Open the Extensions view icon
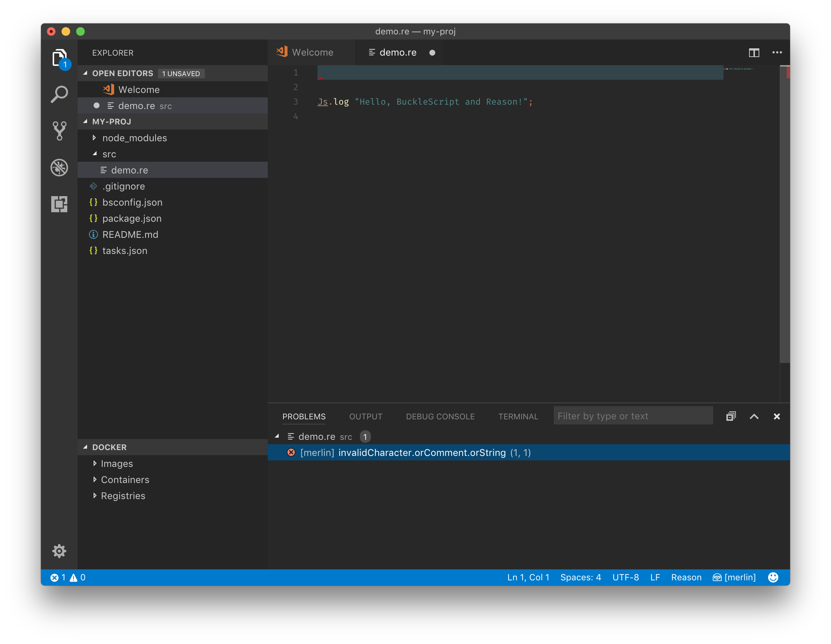Screen dimensions: 831x644 [x=59, y=204]
